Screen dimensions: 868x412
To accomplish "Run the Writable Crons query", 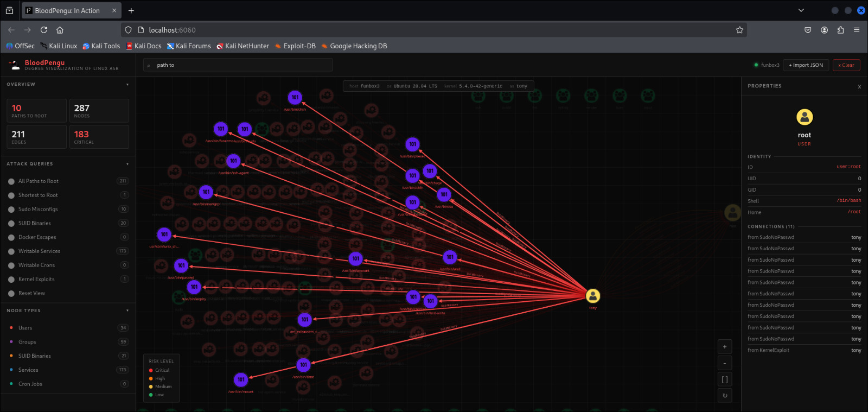I will tap(68, 265).
